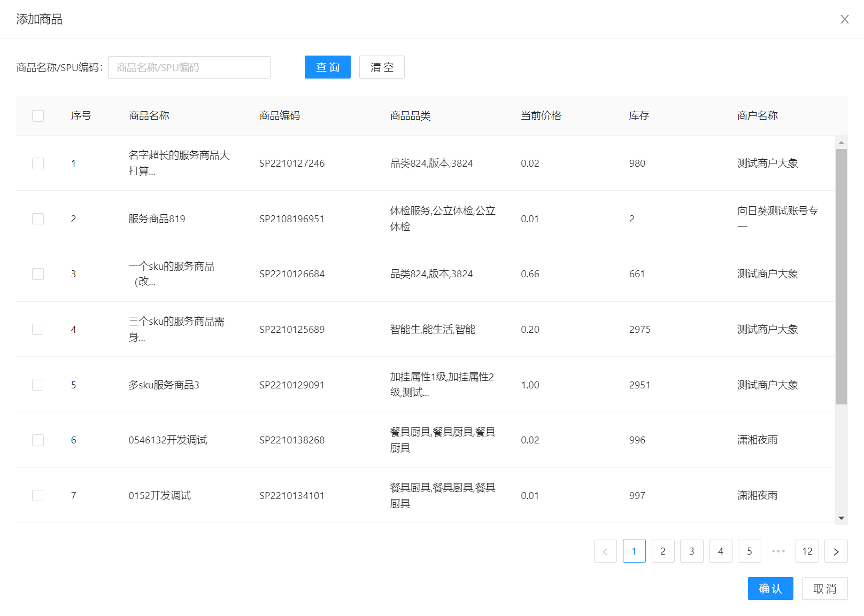
Task: Close the 添加商品 dialog with X icon
Action: (844, 19)
